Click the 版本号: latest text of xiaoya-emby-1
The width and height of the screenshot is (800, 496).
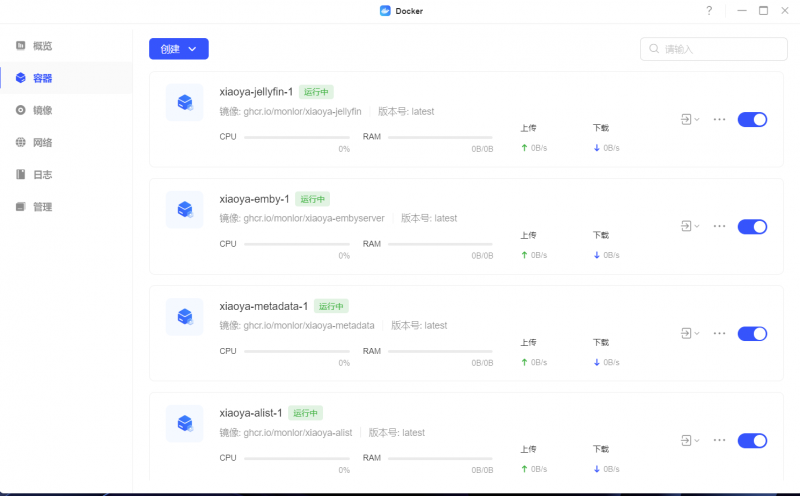(429, 218)
